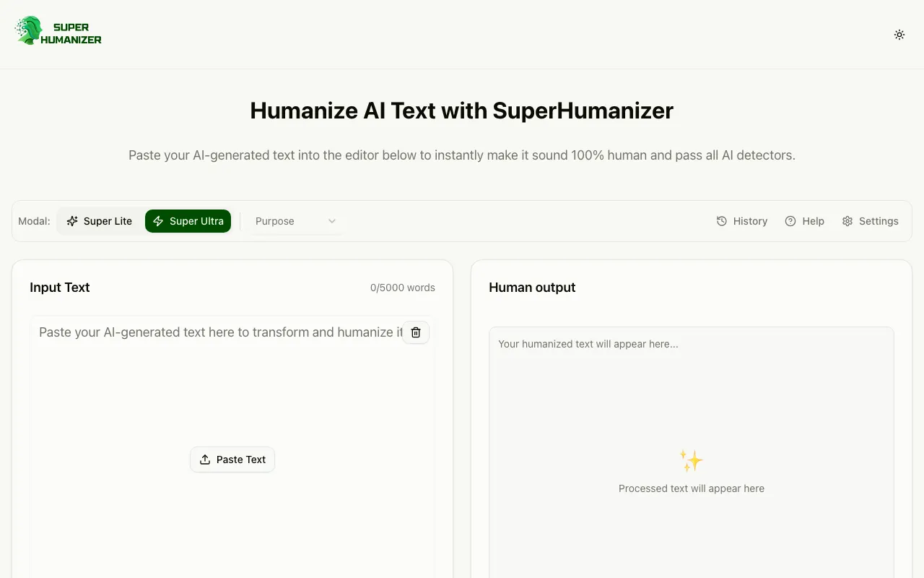Screen dimensions: 924x578
Task: Click the humanized output text box
Action: click(x=691, y=405)
